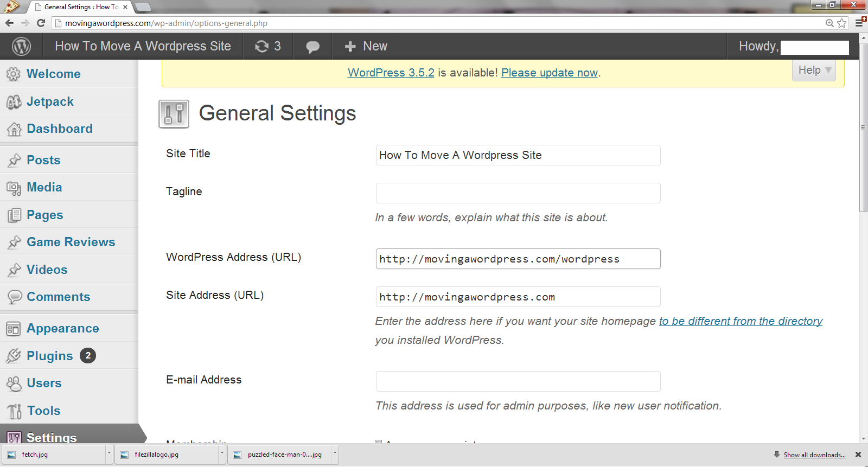Image resolution: width=868 pixels, height=467 pixels.
Task: Click the General Settings heading icon
Action: (174, 114)
